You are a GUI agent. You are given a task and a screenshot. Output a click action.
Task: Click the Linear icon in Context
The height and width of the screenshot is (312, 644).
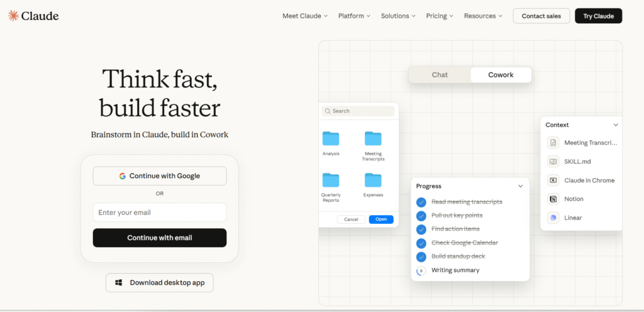point(553,218)
